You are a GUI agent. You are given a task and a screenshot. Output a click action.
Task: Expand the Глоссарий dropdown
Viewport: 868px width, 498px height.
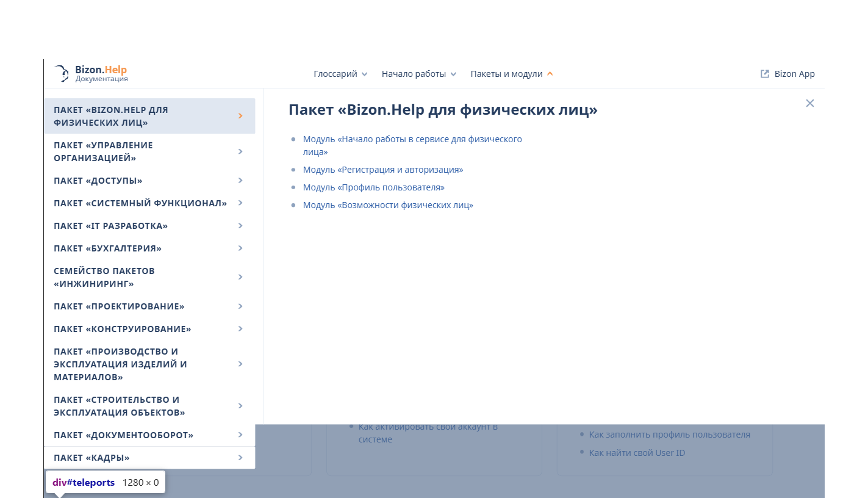tap(340, 74)
